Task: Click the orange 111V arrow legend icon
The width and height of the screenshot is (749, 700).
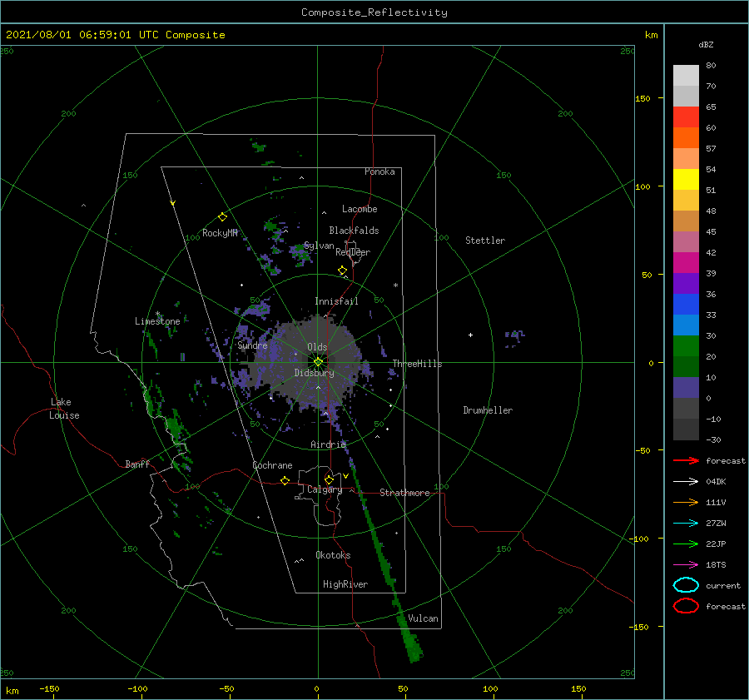Action: tap(686, 502)
